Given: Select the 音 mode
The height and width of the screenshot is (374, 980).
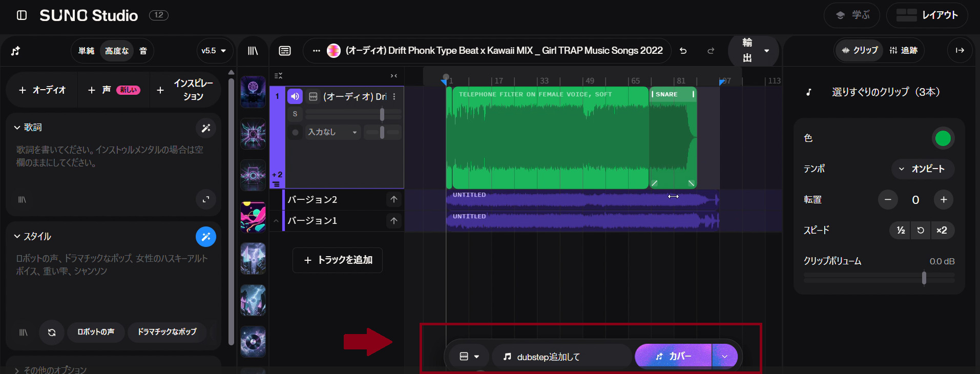Looking at the screenshot, I should tap(143, 51).
